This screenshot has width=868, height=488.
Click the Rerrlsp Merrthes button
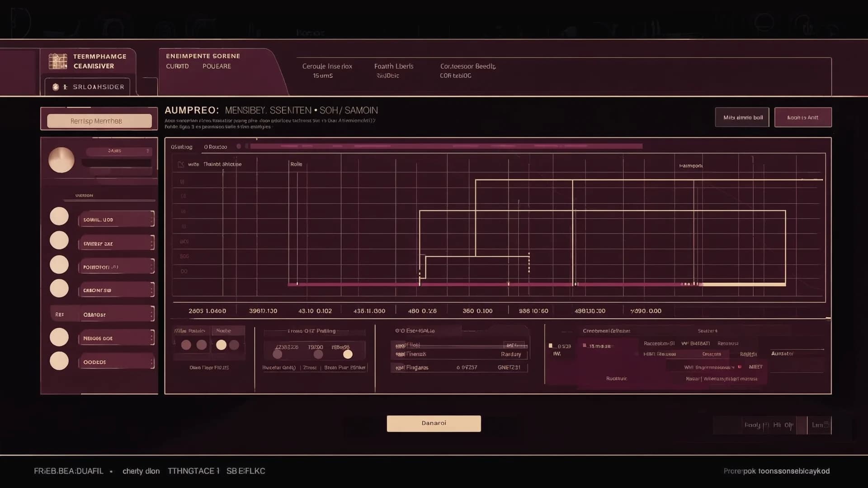(x=99, y=121)
